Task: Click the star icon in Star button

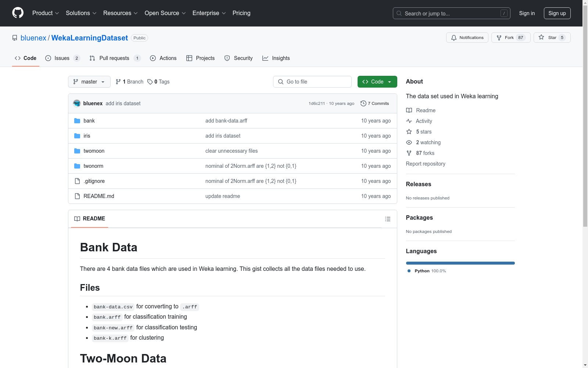Action: [x=541, y=37]
